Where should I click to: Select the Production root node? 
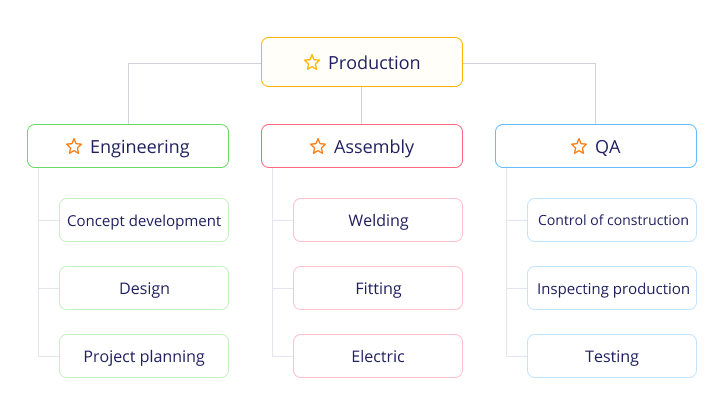[362, 62]
